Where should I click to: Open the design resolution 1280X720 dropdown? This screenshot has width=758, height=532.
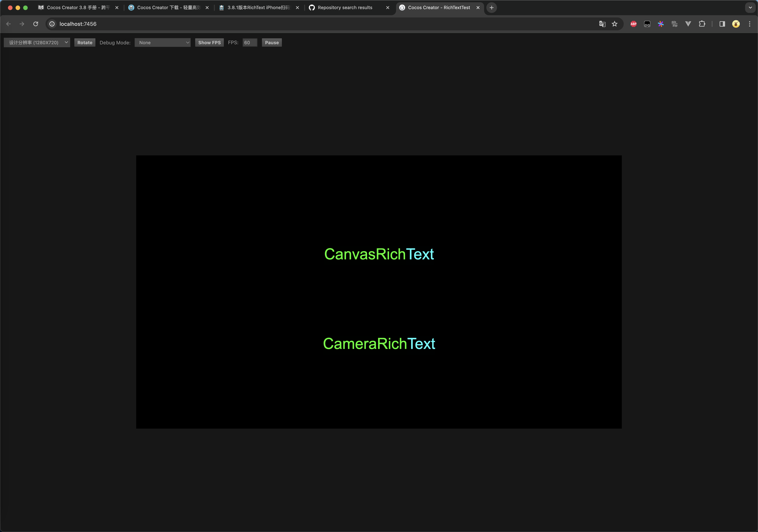37,43
